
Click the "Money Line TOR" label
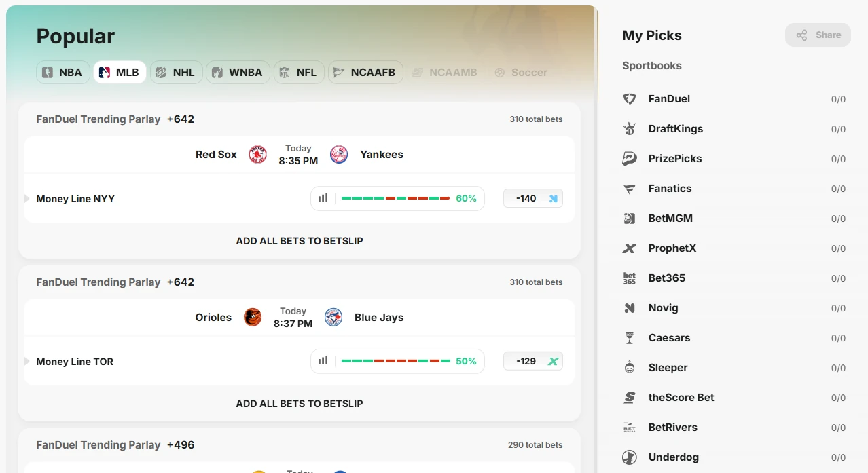click(x=75, y=362)
